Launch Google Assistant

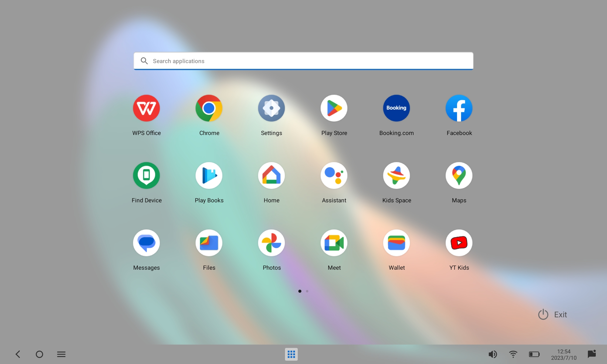click(334, 176)
